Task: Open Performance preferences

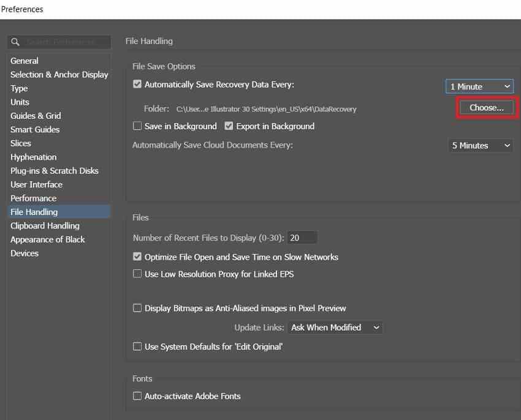Action: tap(33, 198)
